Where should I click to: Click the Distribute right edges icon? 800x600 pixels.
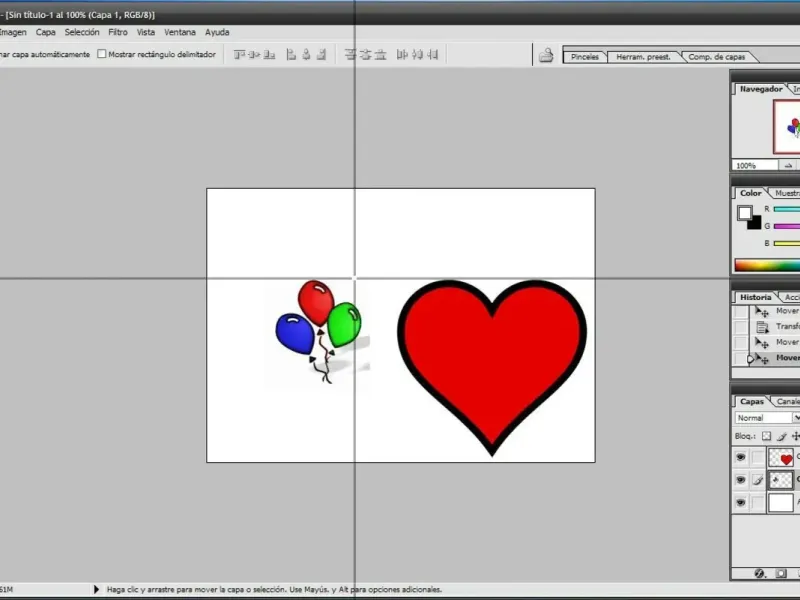click(433, 54)
